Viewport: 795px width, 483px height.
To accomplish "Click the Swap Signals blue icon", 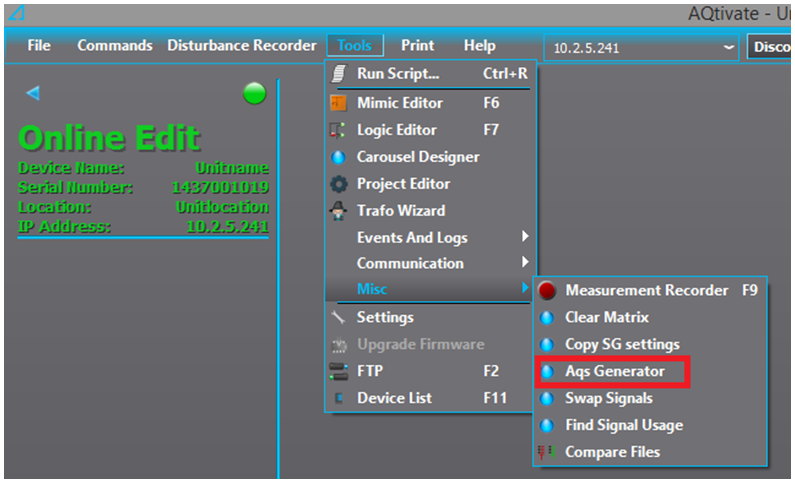I will click(x=547, y=398).
